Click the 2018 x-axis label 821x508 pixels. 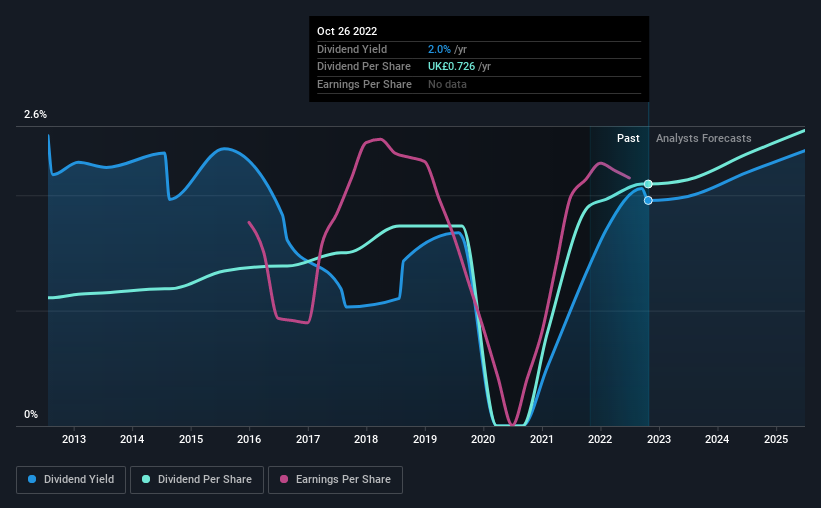(366, 439)
